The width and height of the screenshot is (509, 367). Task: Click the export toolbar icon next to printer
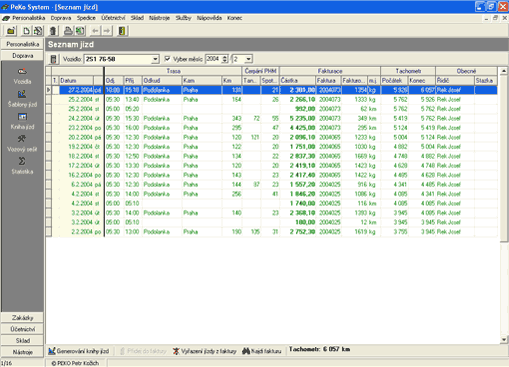point(80,31)
